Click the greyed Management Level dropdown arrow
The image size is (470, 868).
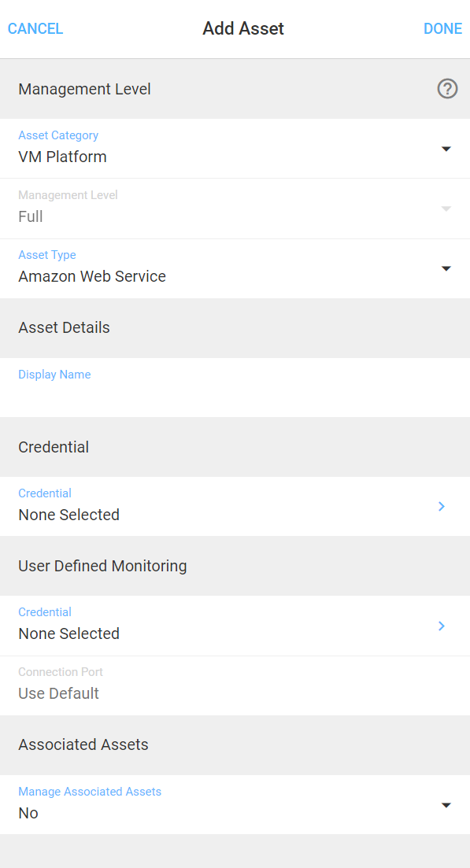point(446,209)
